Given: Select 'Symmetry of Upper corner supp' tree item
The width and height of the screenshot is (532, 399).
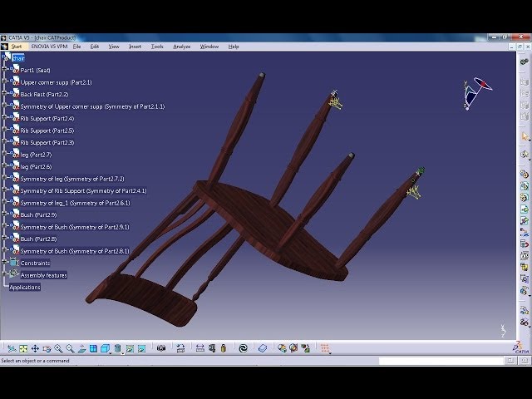Looking at the screenshot, I should pyautogui.click(x=92, y=106).
